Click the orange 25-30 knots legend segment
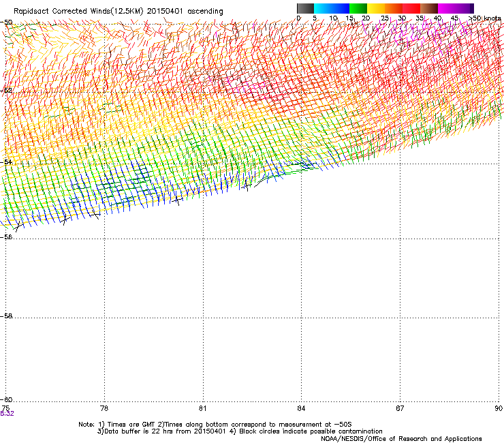 coord(394,8)
